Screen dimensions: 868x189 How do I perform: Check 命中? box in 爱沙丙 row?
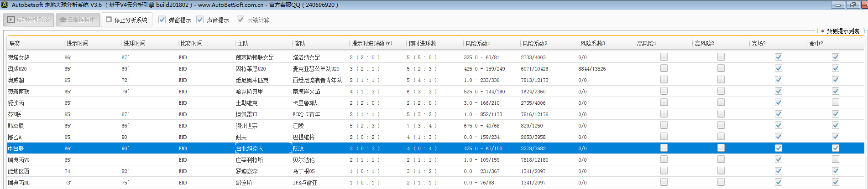click(x=836, y=102)
